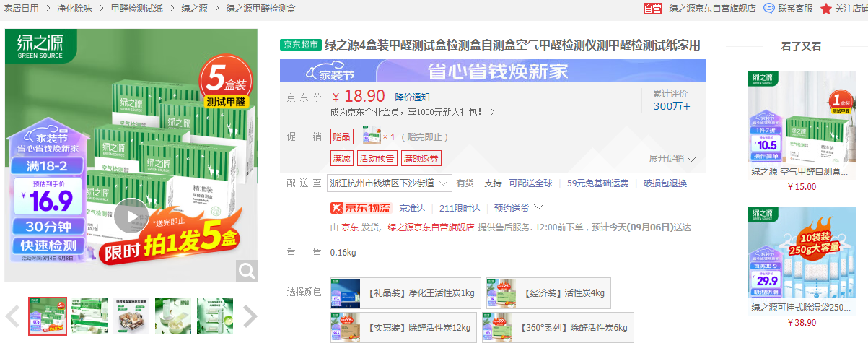Image resolution: width=868 pixels, height=343 pixels.
Task: Select 【360°系列】除醛活性炭6kg option
Action: pyautogui.click(x=558, y=328)
